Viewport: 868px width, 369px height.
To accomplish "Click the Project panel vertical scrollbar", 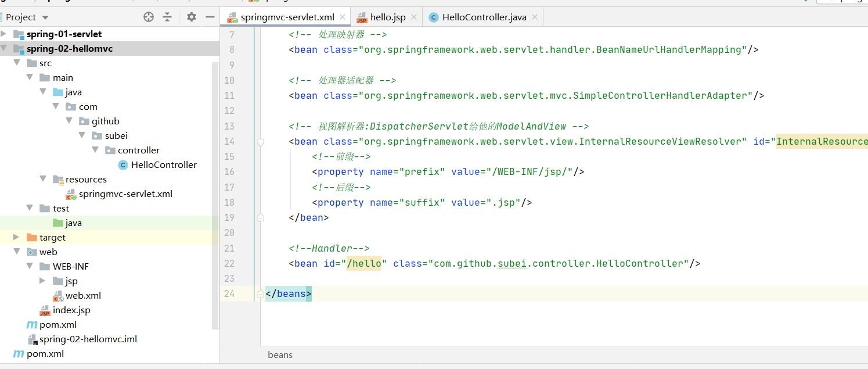I will point(216,174).
